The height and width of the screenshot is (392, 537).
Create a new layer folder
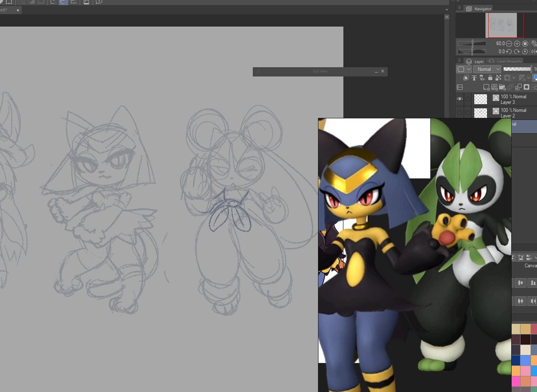point(503,87)
